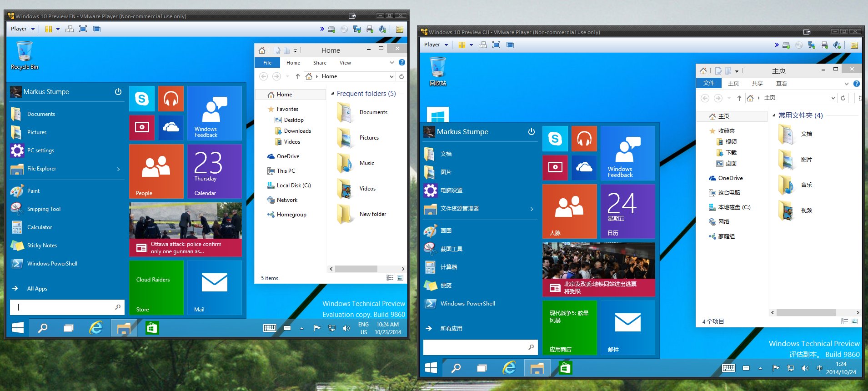868x391 pixels.
Task: Click the Music headphones tile in left Start menu
Action: click(x=171, y=99)
